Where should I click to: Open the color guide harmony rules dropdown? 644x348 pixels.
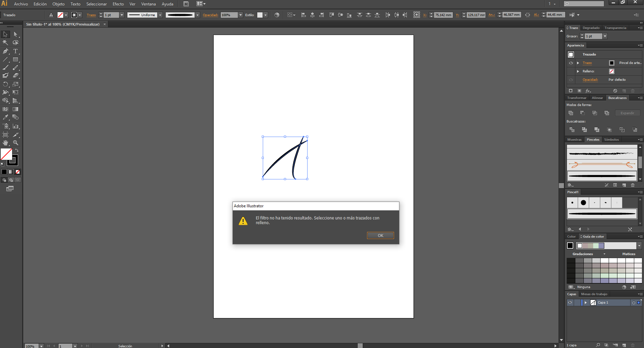coord(639,246)
